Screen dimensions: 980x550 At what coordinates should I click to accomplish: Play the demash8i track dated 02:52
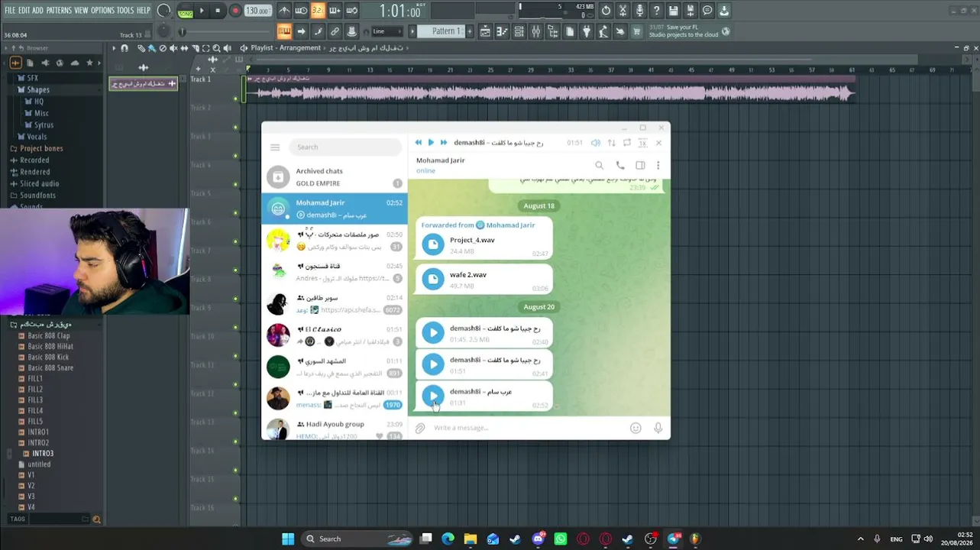433,396
